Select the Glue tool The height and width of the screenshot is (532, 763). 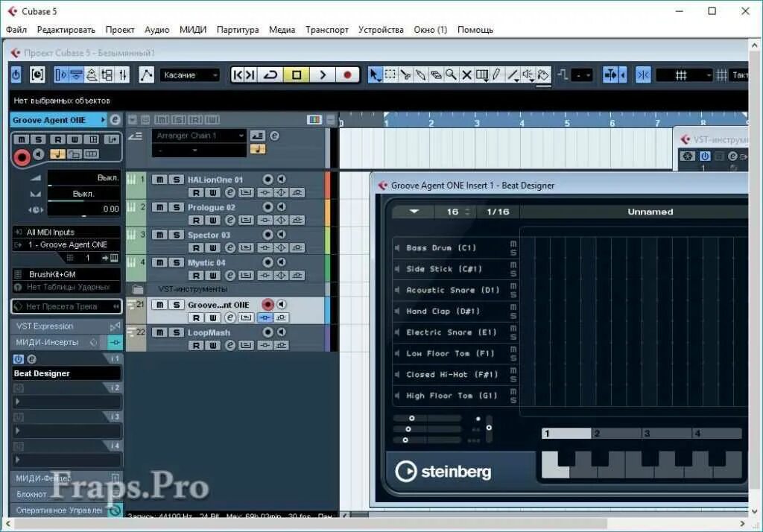[x=420, y=75]
